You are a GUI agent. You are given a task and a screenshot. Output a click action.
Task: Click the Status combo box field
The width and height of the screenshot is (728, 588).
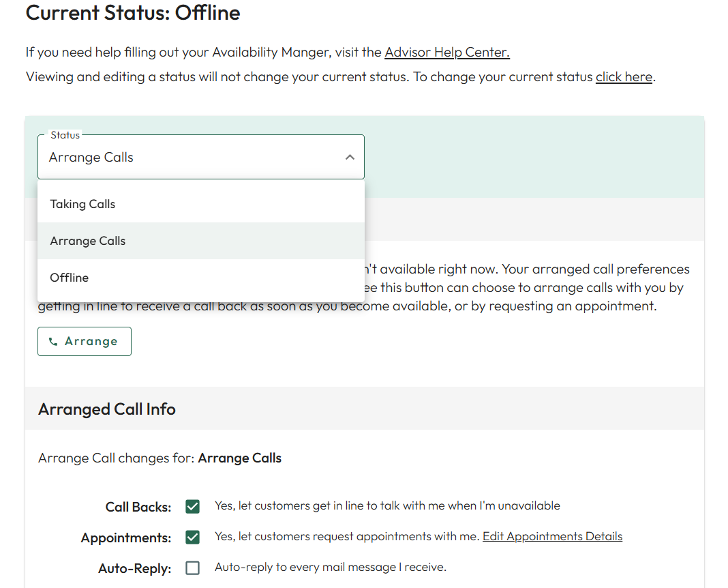pos(191,158)
